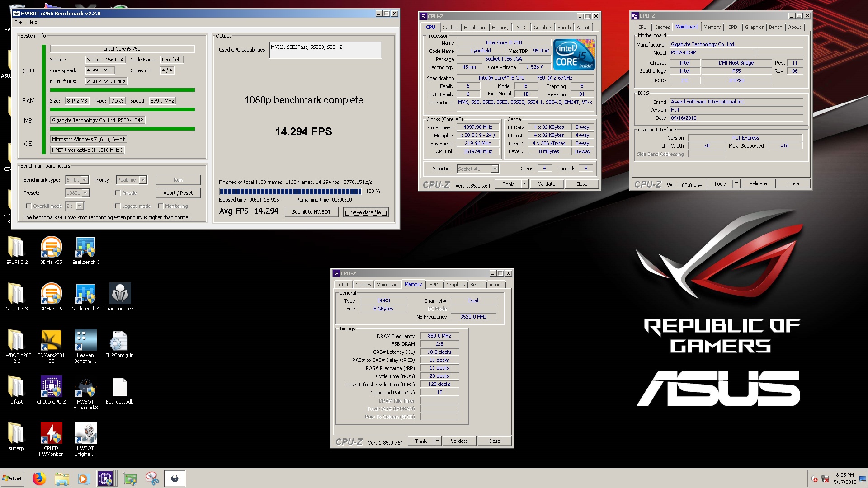
Task: Click the DRAM Frequency value 880.0 MHz
Action: coord(439,336)
